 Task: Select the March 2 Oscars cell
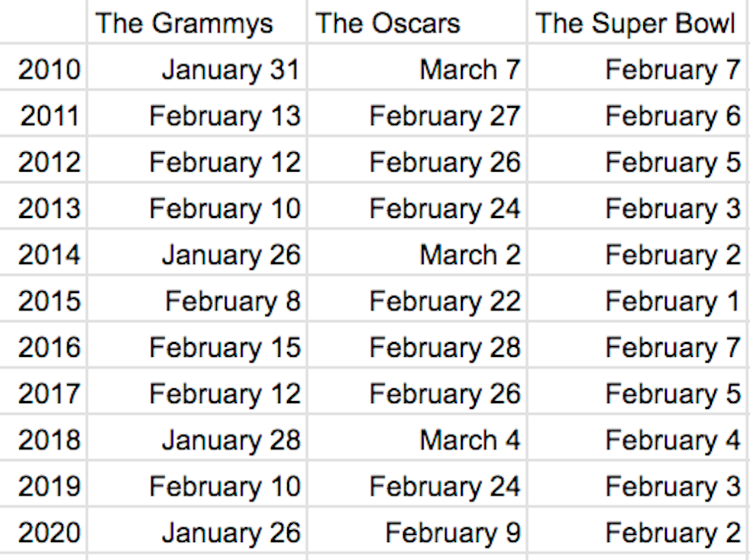[x=470, y=255]
